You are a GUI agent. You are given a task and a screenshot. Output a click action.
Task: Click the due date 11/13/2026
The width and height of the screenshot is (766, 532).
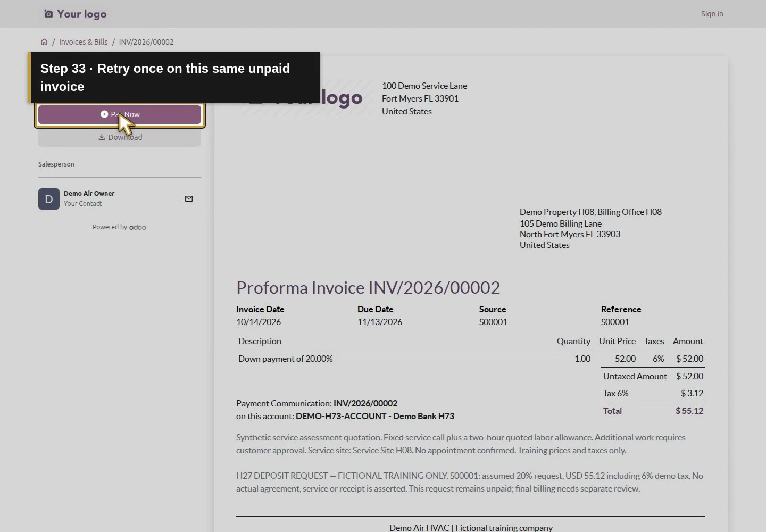click(x=380, y=322)
